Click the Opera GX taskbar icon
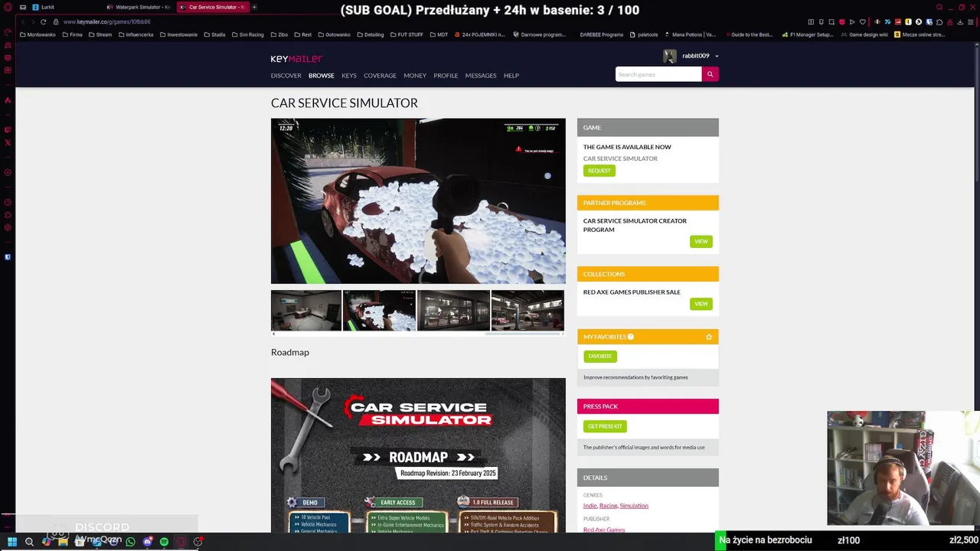This screenshot has width=980, height=551. [x=181, y=542]
